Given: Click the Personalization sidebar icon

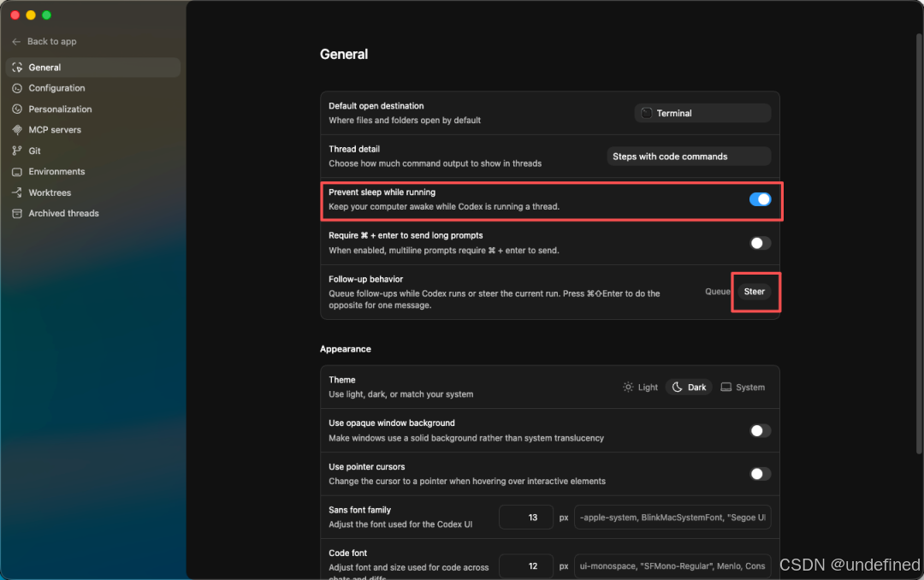Looking at the screenshot, I should [x=17, y=109].
